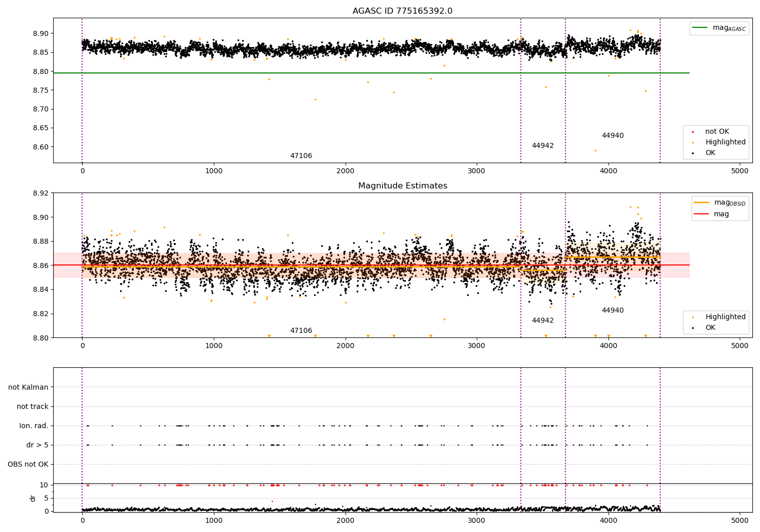Screen dimensions: 760x532
Task: Click the 'Ion. rad.' row label
Action: tap(34, 426)
